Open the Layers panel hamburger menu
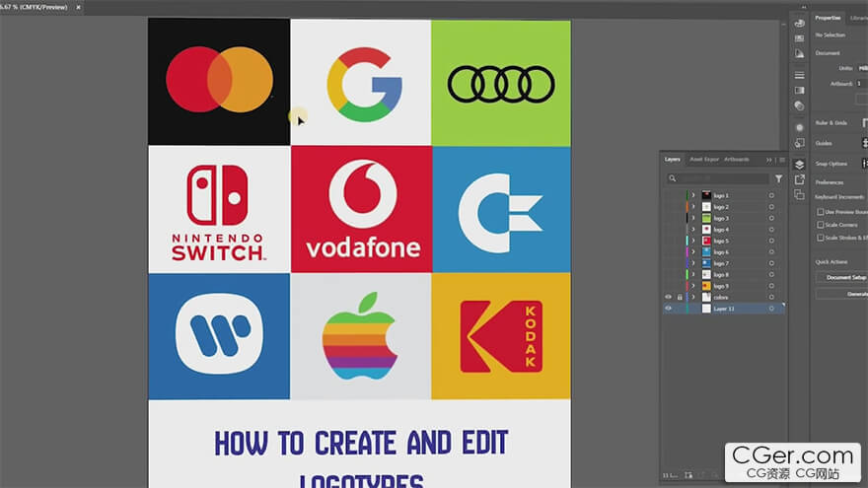 [x=782, y=160]
